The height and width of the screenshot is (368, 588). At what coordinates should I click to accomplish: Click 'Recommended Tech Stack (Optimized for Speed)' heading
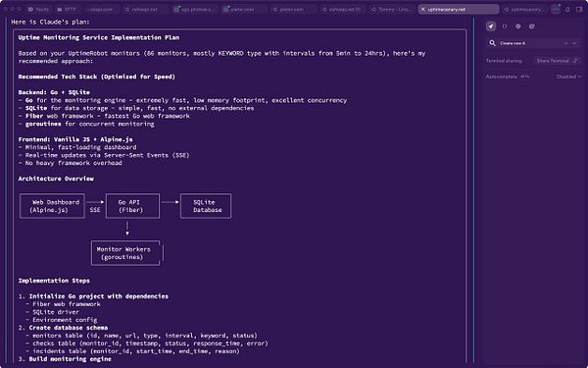[97, 77]
